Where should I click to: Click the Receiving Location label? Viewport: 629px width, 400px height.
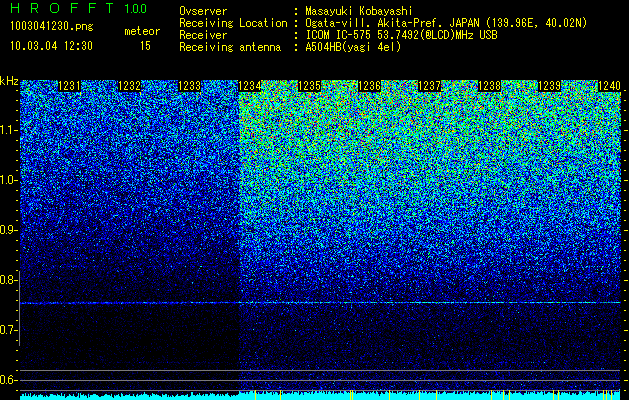coord(233,23)
